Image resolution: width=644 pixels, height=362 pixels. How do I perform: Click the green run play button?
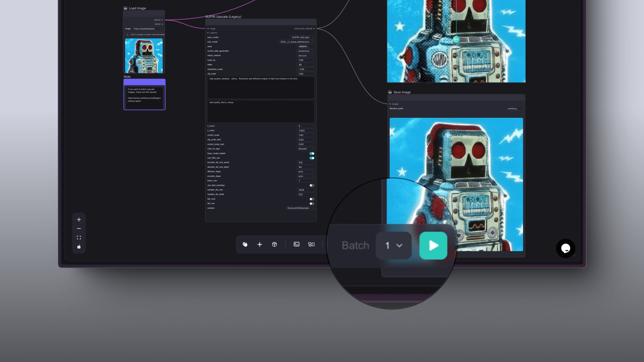tap(433, 246)
